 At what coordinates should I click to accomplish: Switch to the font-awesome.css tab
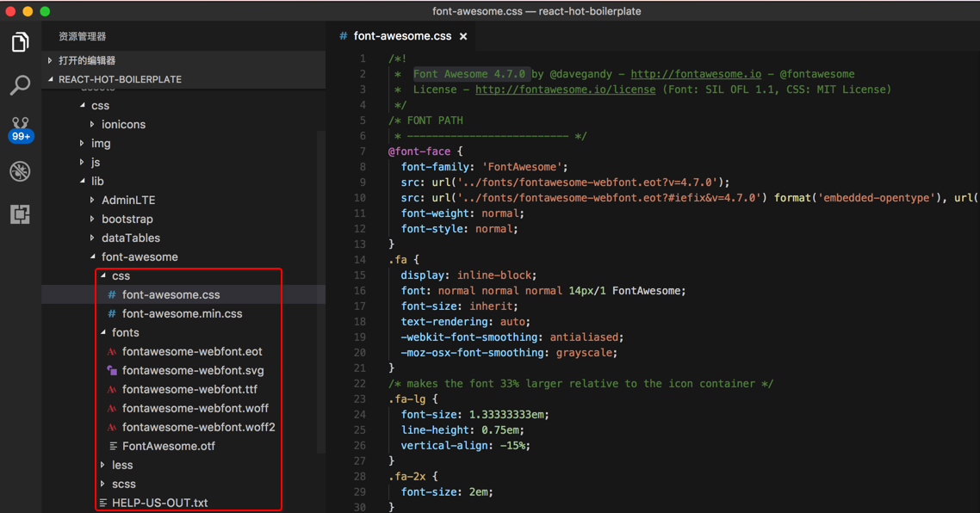(402, 36)
